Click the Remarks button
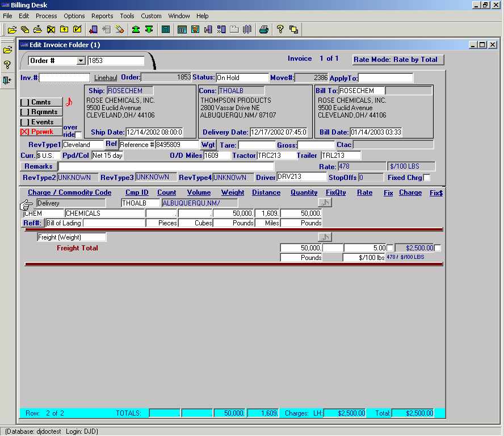Screen dimensions: 504x436 click(38, 166)
